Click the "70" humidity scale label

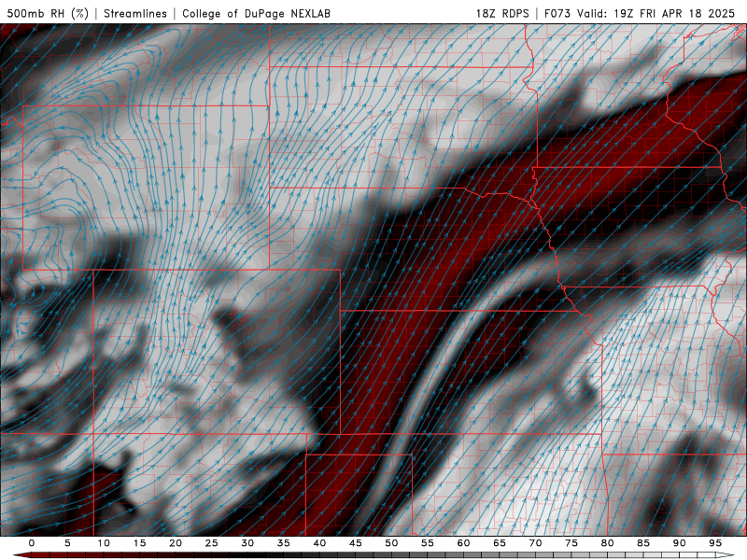coord(535,543)
